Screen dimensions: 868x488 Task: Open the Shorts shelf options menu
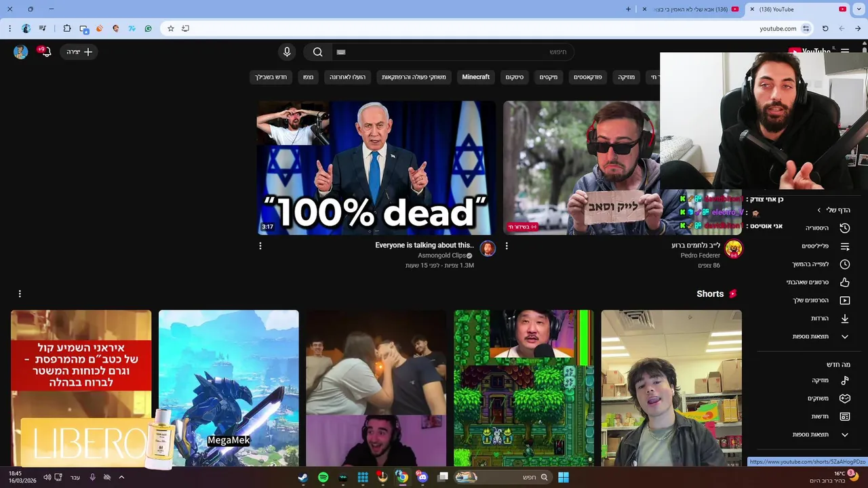pyautogui.click(x=20, y=293)
